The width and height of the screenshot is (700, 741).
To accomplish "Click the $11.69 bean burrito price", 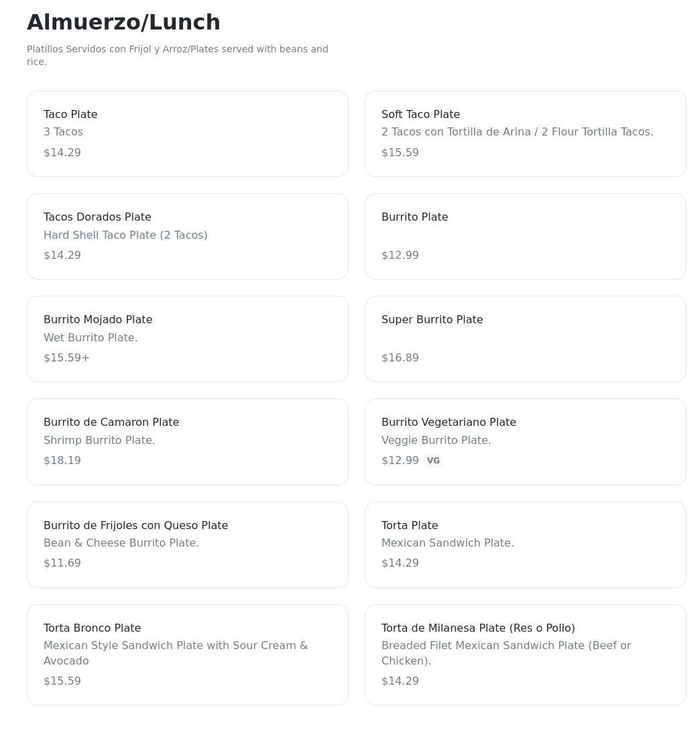I will tap(62, 563).
